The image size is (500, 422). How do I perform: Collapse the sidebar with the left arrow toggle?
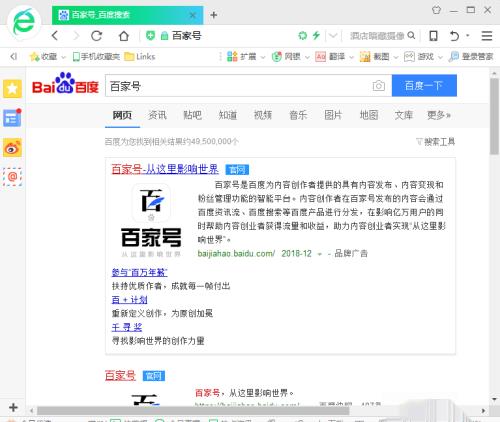[13, 57]
